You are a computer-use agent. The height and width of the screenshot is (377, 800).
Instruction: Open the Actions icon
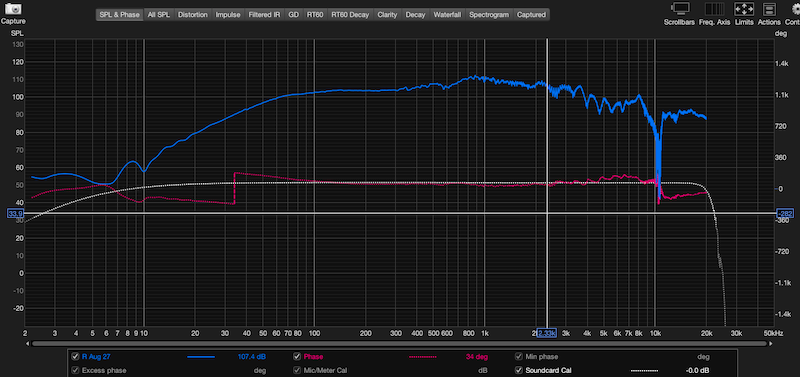click(769, 9)
